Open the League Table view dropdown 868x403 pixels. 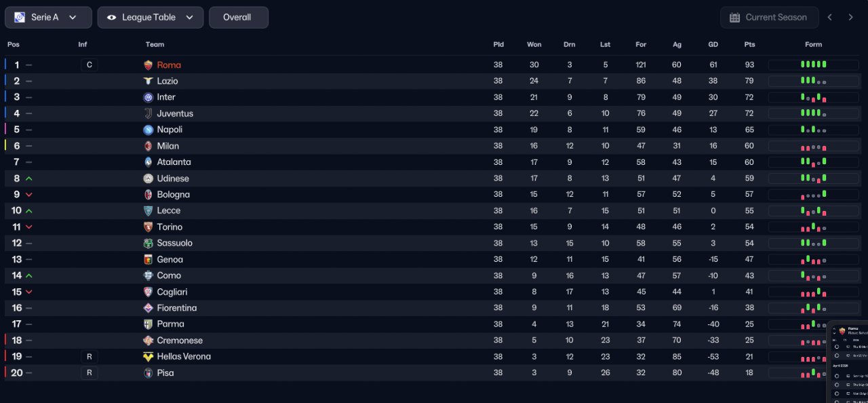150,18
